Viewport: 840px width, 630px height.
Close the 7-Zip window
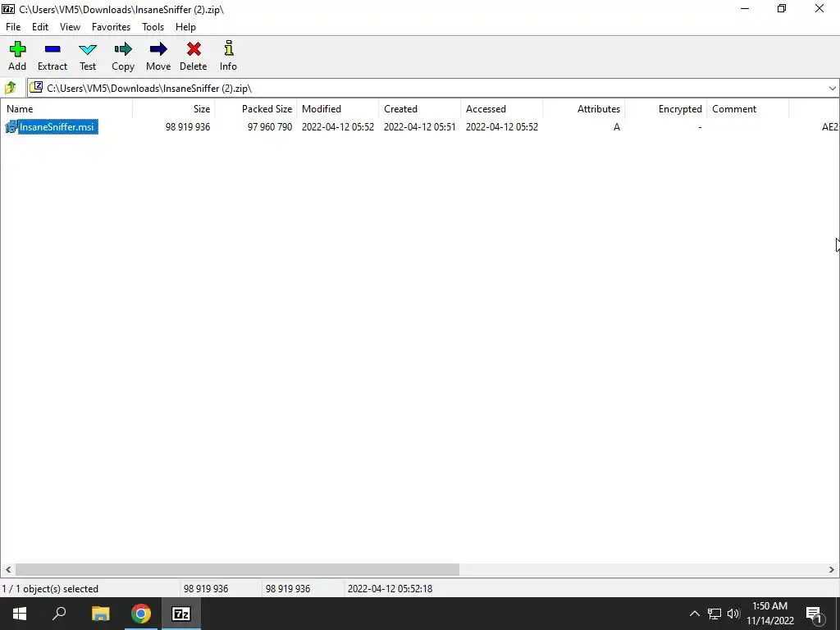coord(819,9)
